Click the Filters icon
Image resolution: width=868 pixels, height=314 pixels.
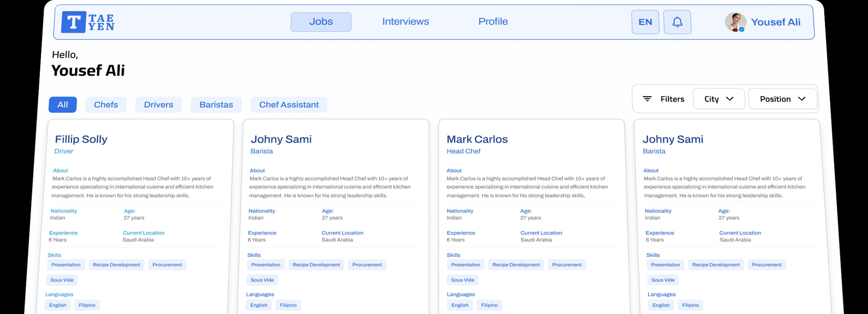pos(647,99)
